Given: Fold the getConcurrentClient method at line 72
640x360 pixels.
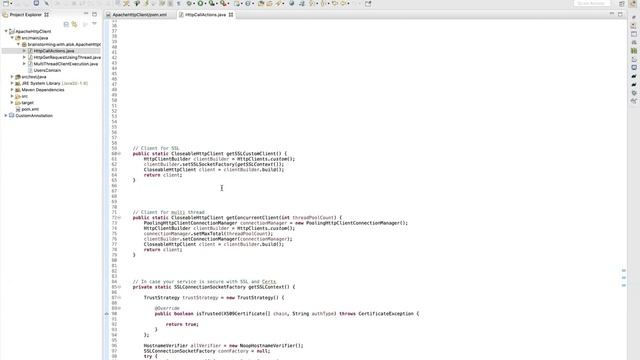Looking at the screenshot, I should click(119, 218).
